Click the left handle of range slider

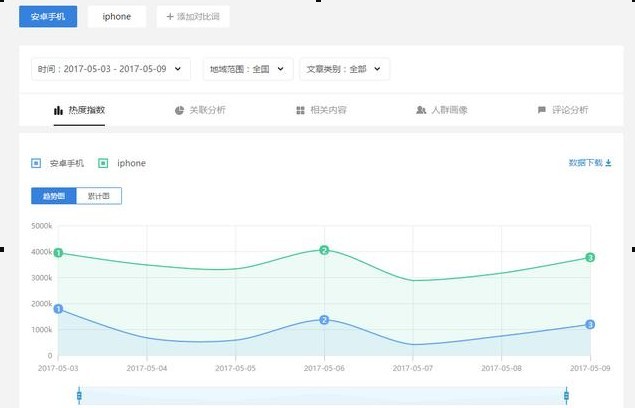coord(79,395)
